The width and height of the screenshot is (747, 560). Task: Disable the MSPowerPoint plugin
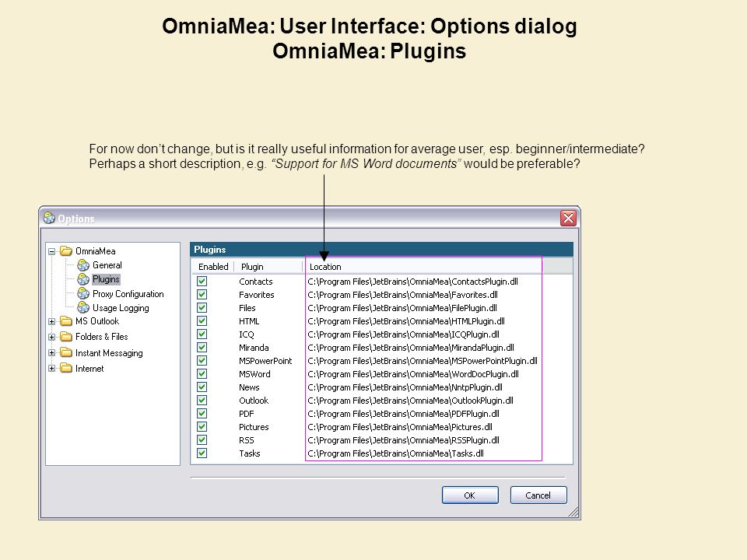pos(202,361)
